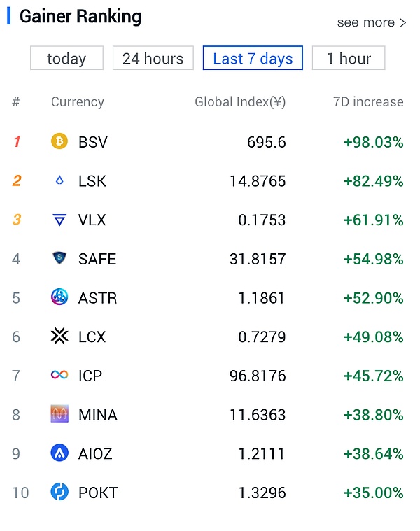420x531 pixels.
Task: Click the ASTR coin icon
Action: 59,298
